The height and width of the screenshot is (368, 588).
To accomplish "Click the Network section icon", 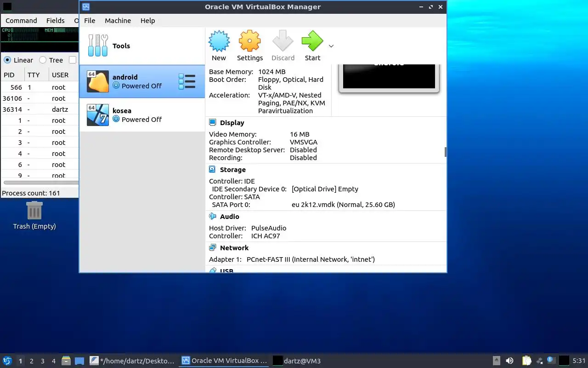I will (x=213, y=248).
